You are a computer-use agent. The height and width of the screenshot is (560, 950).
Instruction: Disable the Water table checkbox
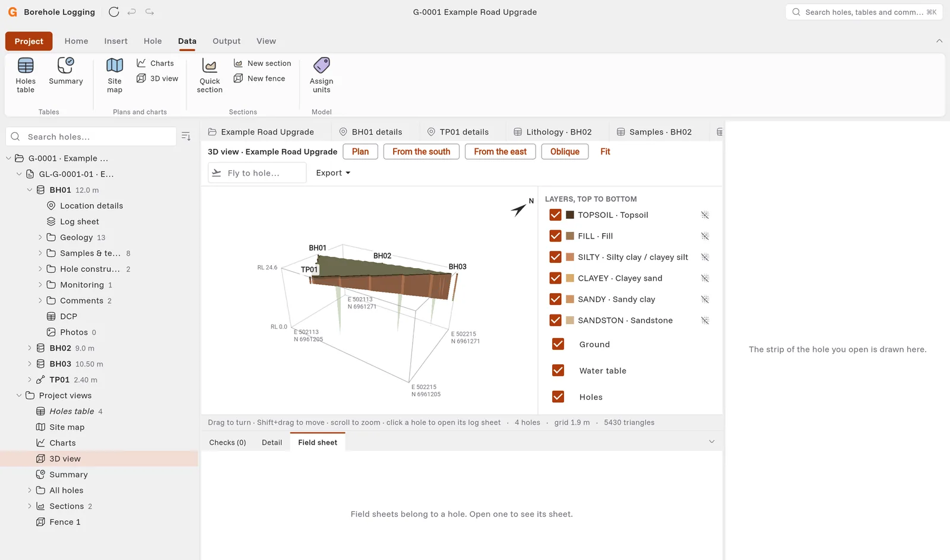[x=558, y=371]
